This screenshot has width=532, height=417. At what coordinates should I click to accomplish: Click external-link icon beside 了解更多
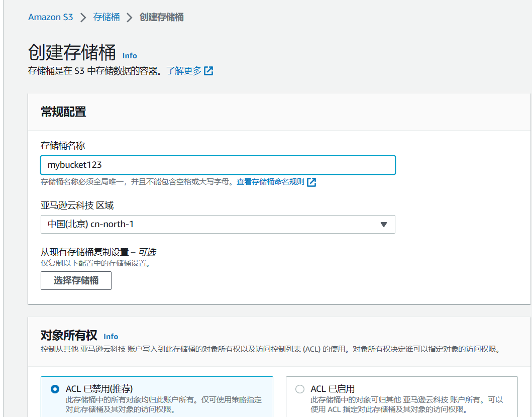[208, 70]
